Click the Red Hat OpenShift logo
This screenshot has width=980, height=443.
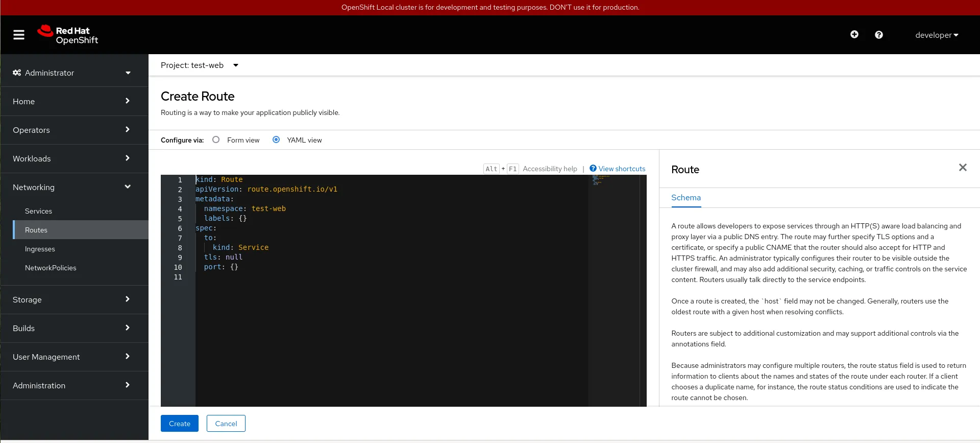pyautogui.click(x=68, y=35)
